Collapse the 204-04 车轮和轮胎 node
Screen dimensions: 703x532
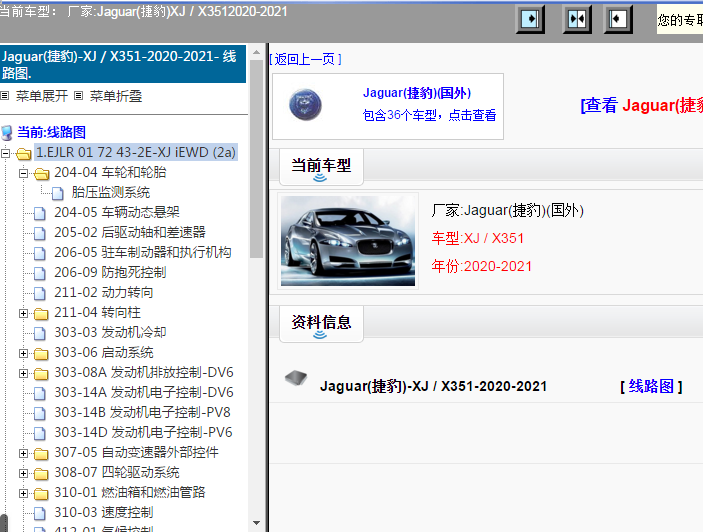pos(23,173)
